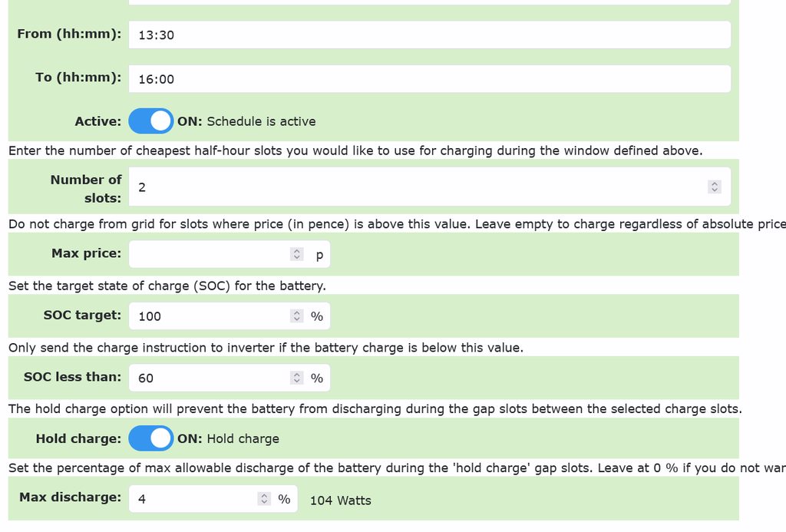Click the To (hh:mm) time field

pyautogui.click(x=430, y=78)
